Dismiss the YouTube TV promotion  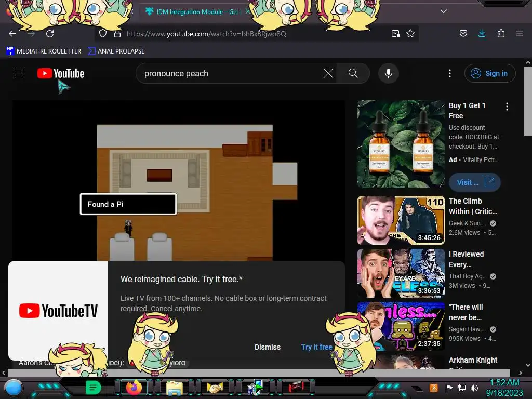(268, 347)
